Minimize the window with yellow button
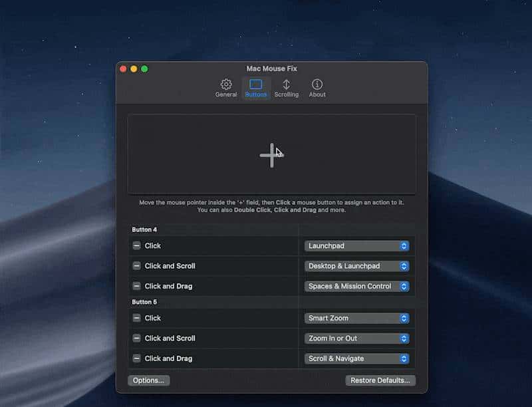Screen dimensions: 532x407 click(134, 69)
